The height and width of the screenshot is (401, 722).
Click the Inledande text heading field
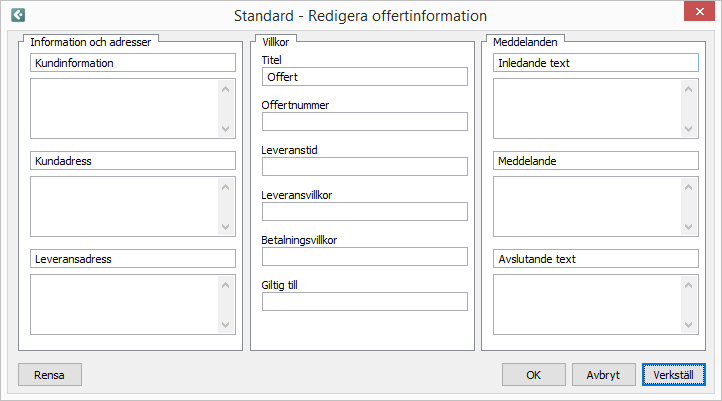click(596, 63)
